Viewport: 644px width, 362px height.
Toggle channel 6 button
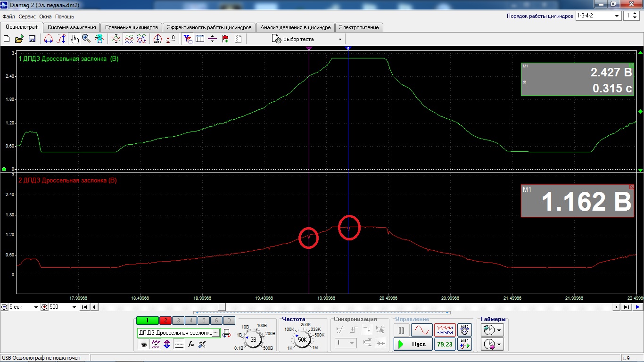pyautogui.click(x=216, y=321)
